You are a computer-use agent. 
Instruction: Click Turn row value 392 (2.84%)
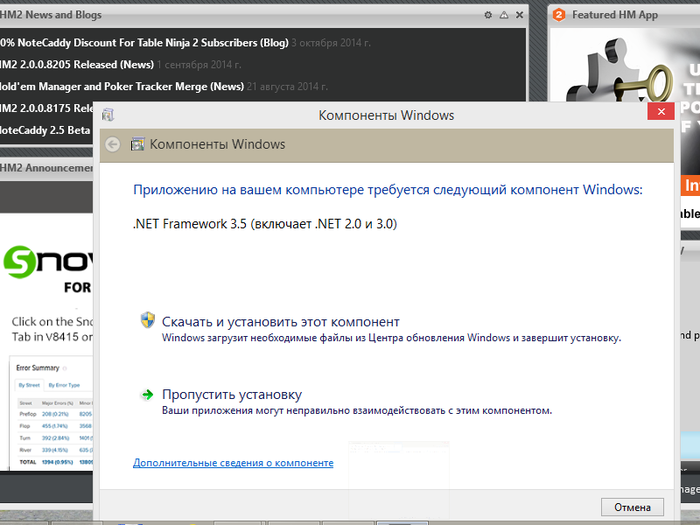click(x=55, y=438)
